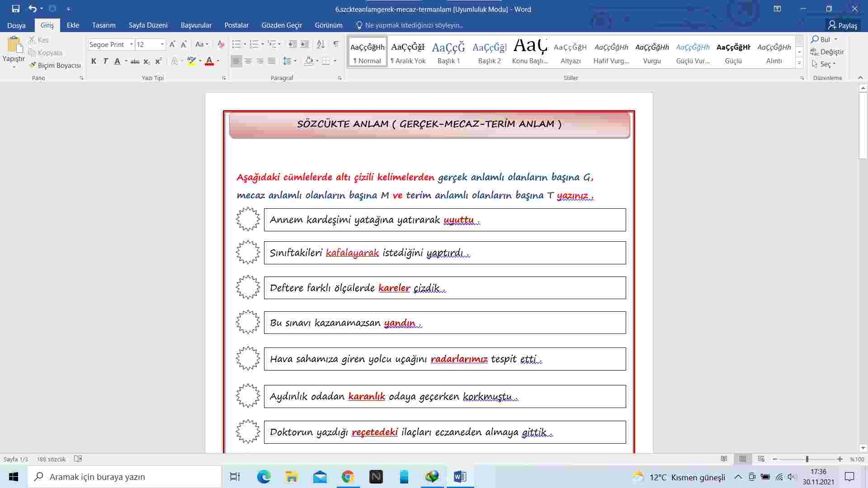Toggle Italic (T) formatting
868x488 pixels.
[x=105, y=61]
